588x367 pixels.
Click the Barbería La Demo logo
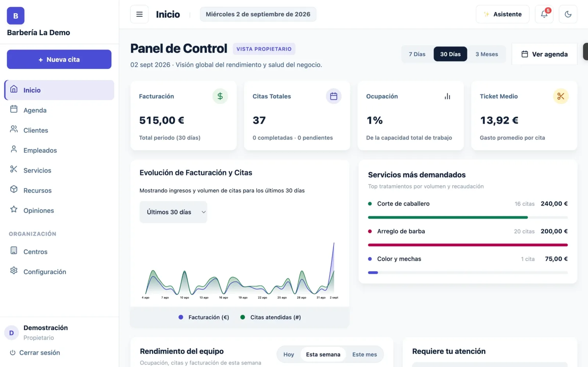coord(15,16)
